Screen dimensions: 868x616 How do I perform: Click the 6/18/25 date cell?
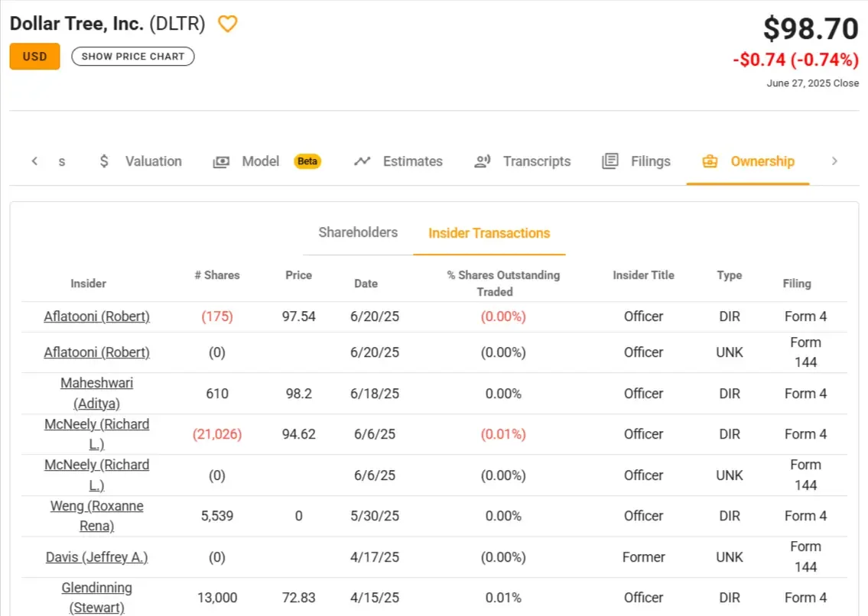(x=375, y=394)
